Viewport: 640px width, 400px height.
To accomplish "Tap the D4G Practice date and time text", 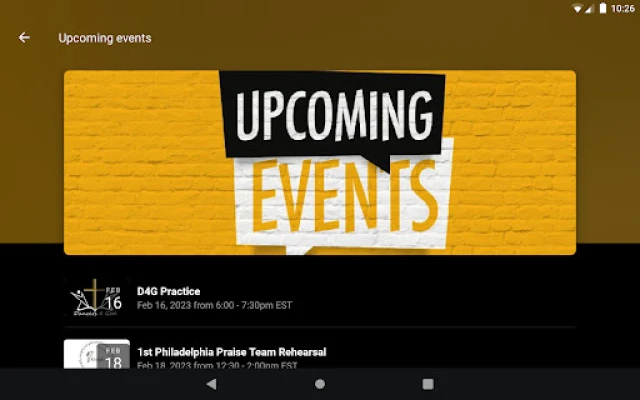I will pyautogui.click(x=214, y=305).
